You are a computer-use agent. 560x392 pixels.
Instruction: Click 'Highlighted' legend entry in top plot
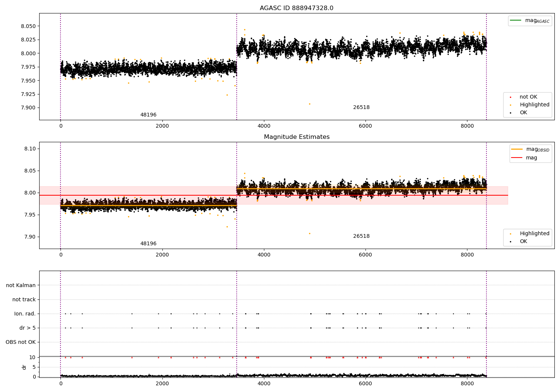[x=530, y=105]
